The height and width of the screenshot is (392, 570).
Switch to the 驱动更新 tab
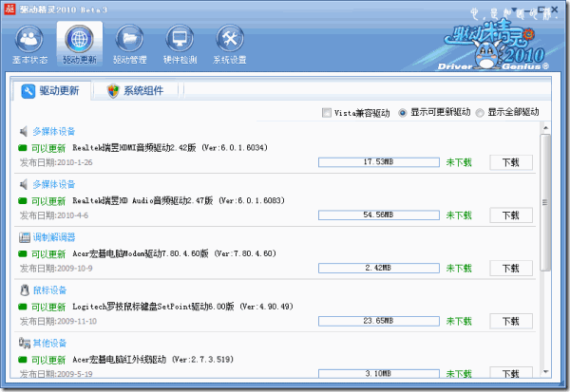[51, 91]
